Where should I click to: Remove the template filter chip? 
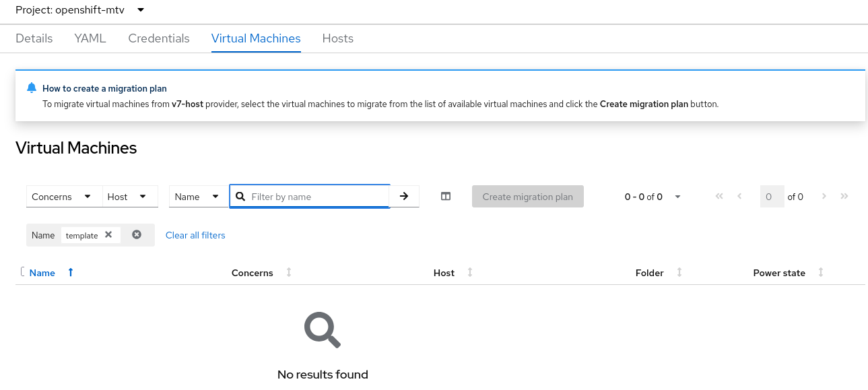pos(108,235)
